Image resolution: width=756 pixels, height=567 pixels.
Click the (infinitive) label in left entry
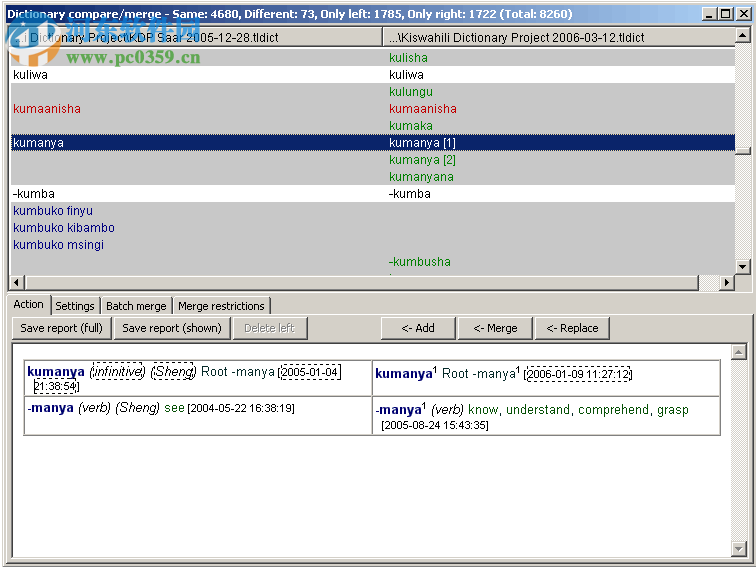[x=118, y=371]
